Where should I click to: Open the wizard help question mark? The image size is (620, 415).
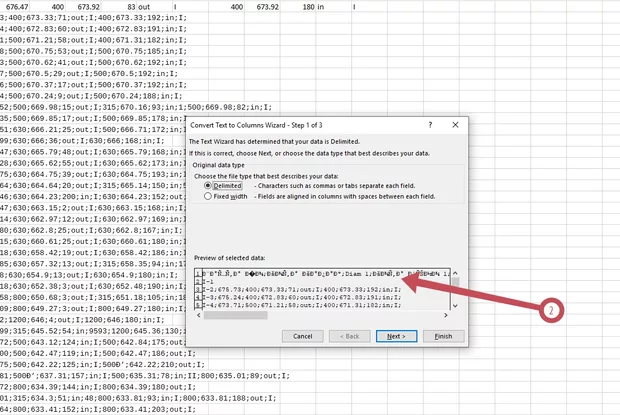pyautogui.click(x=430, y=125)
